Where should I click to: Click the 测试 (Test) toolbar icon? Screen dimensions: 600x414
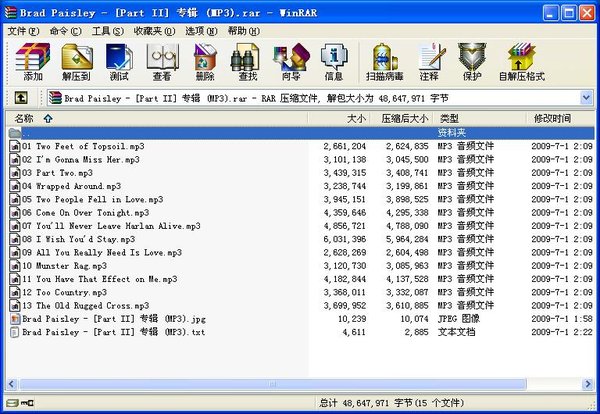coord(119,62)
